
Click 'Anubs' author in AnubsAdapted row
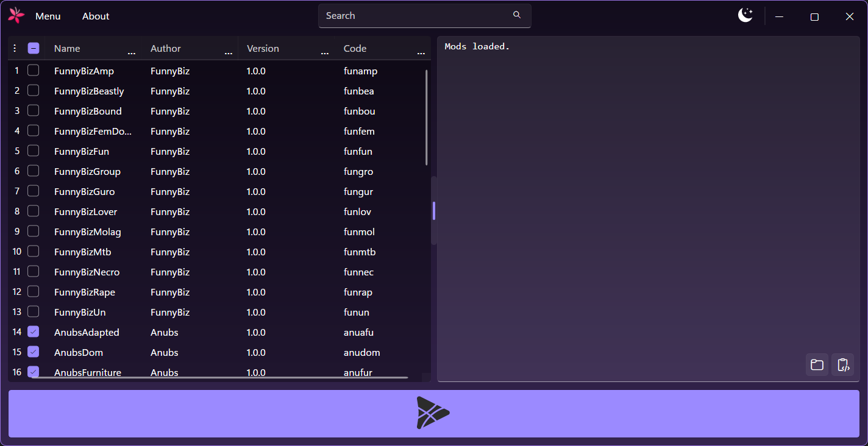(x=164, y=332)
